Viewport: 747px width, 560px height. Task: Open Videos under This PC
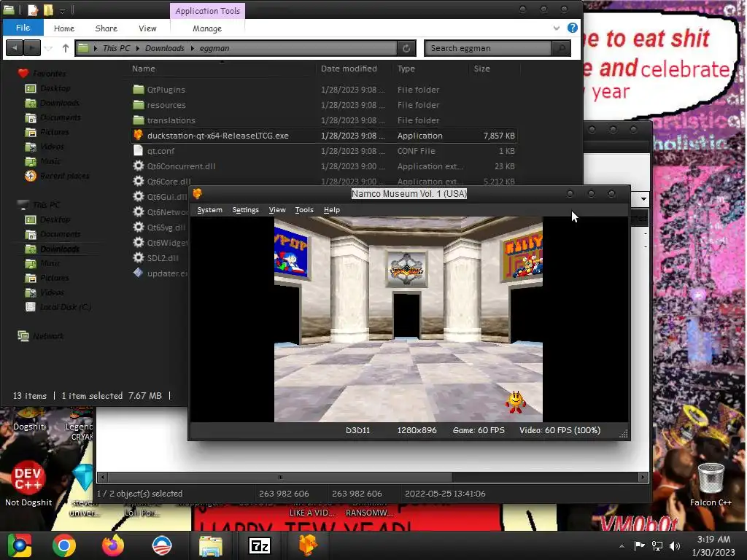pyautogui.click(x=52, y=292)
